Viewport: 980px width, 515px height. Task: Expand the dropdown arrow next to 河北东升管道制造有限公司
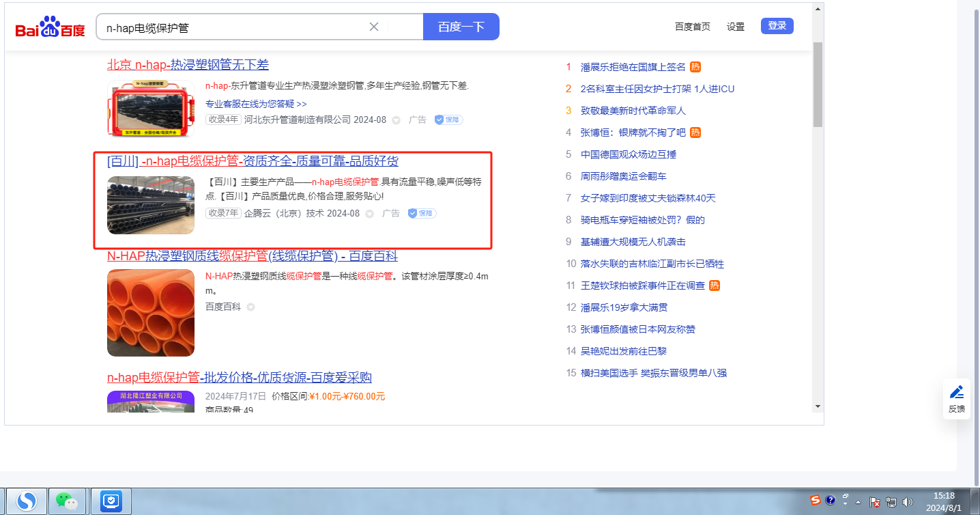[x=396, y=120]
